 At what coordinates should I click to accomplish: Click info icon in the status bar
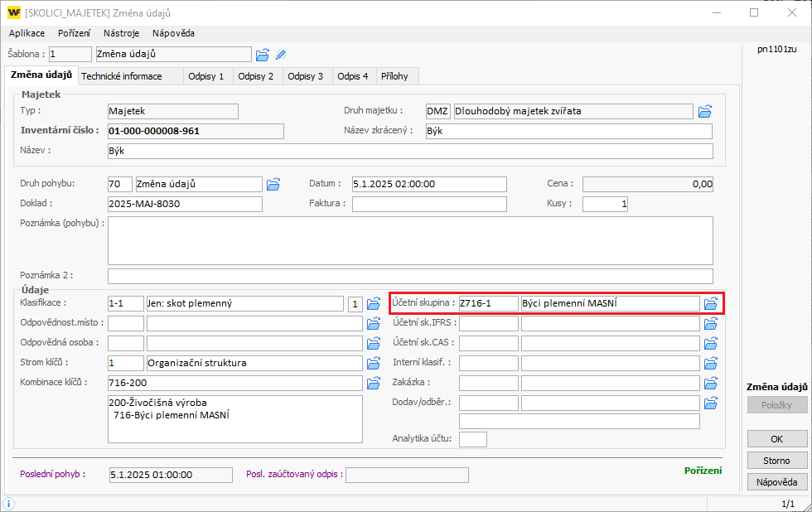[x=7, y=503]
